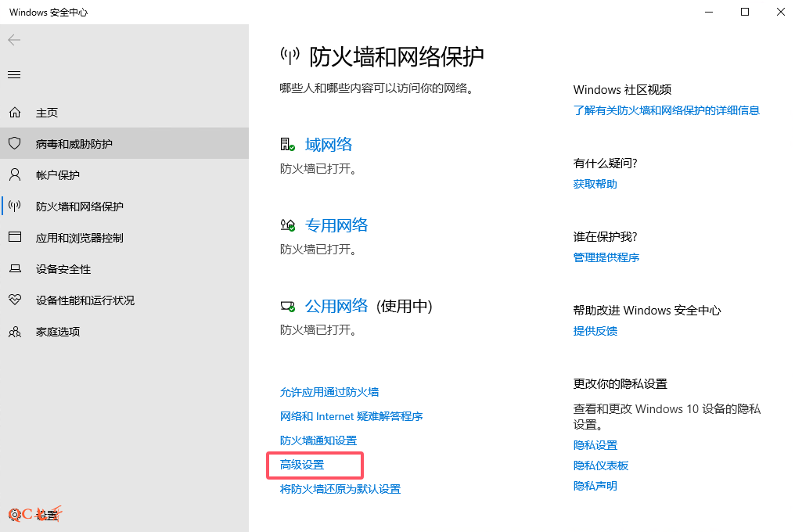Click the person icon for 帐户保护
Image resolution: width=795 pixels, height=532 pixels.
(x=14, y=174)
